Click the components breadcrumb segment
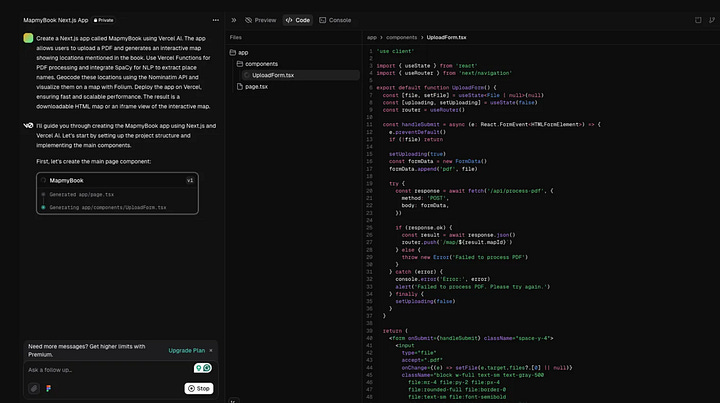The image size is (720, 403). click(x=401, y=38)
